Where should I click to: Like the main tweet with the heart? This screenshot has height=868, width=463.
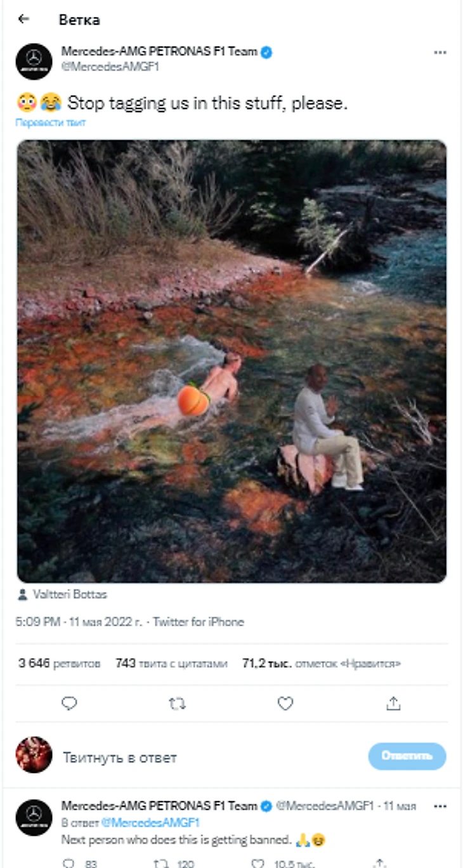[x=285, y=703]
